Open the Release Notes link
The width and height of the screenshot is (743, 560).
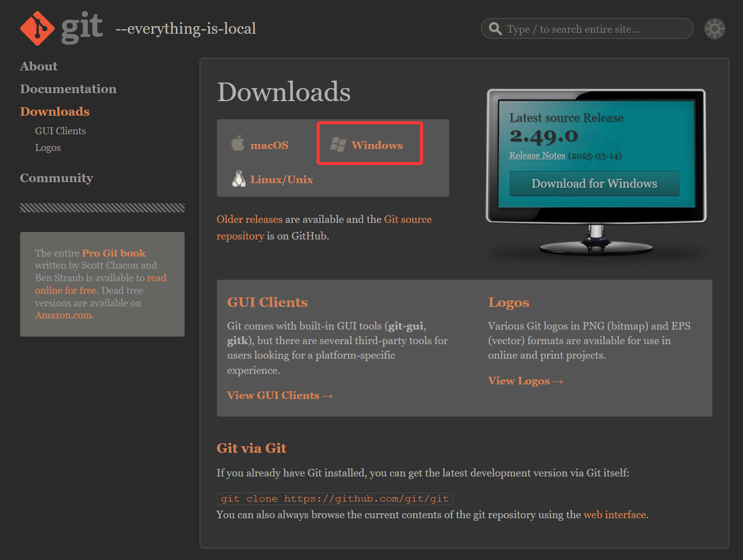click(x=537, y=155)
